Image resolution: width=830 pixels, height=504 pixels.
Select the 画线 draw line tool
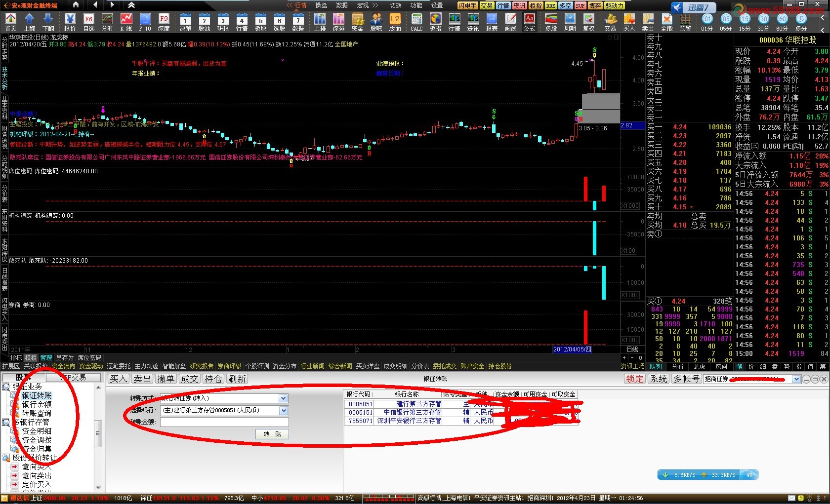point(510,22)
